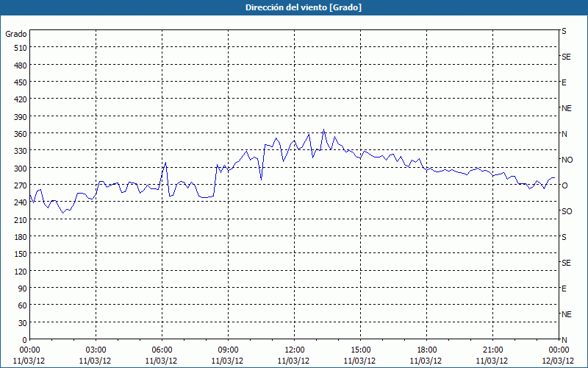The width and height of the screenshot is (588, 368).
Task: Click the 15:00 time axis label
Action: coord(360,350)
